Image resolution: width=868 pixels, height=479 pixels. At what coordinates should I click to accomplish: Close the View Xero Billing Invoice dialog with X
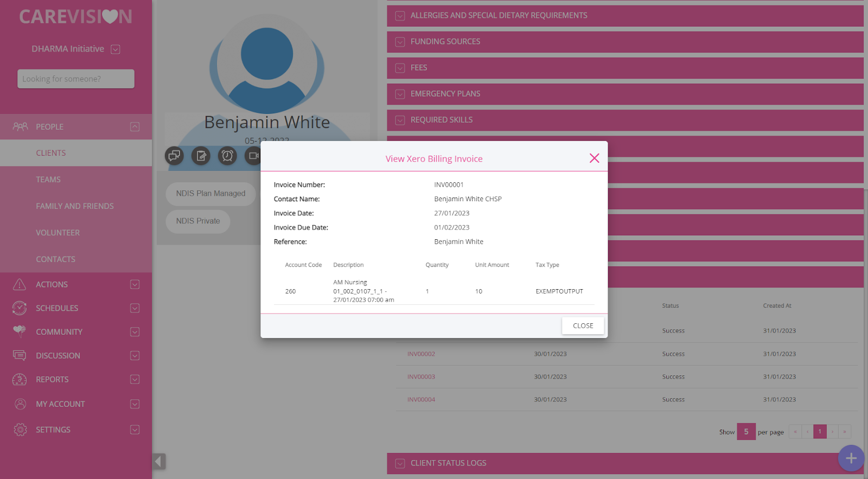pyautogui.click(x=594, y=158)
